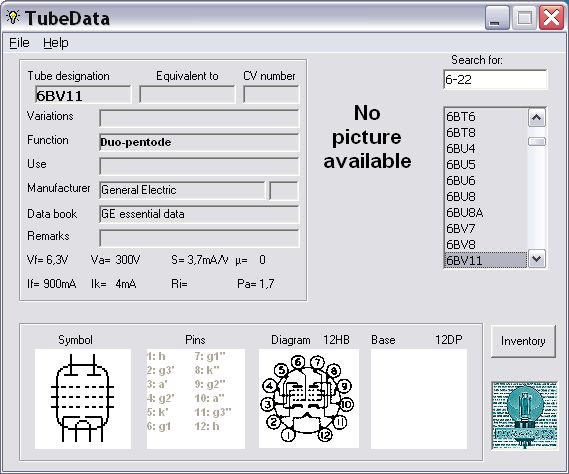Viewport: 569px width, 474px height.
Task: Click the Remarks text field
Action: (199, 238)
